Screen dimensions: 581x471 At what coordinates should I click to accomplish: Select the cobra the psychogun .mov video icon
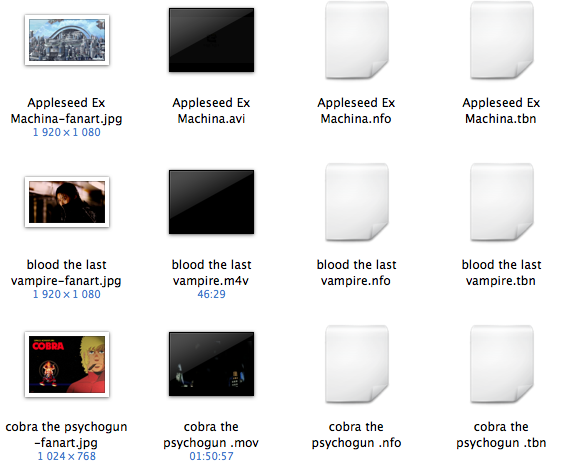(212, 364)
